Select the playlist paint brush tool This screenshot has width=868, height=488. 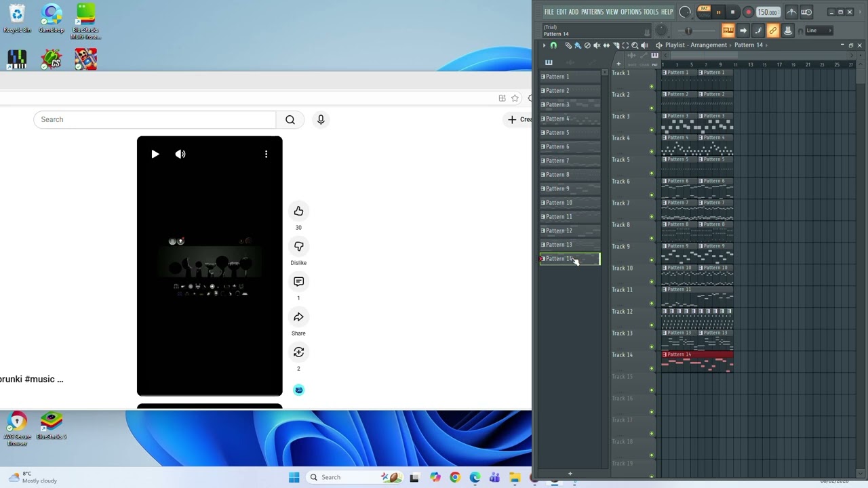(578, 45)
